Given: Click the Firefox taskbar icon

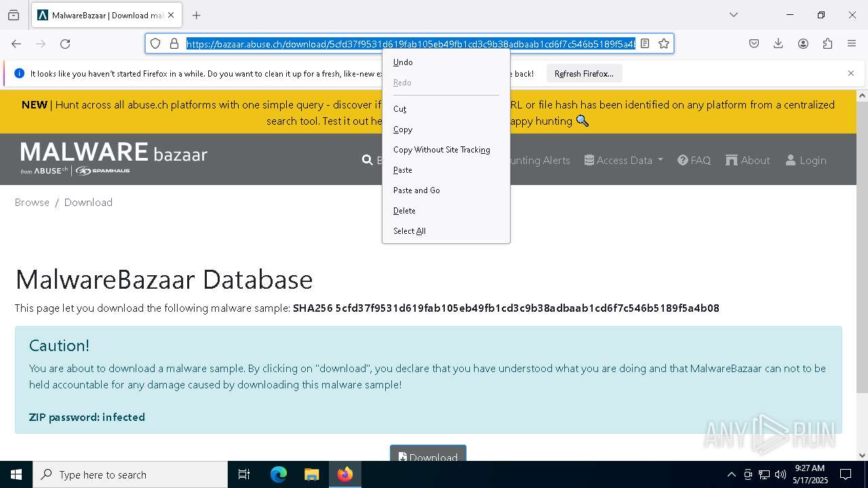Looking at the screenshot, I should coord(344,474).
